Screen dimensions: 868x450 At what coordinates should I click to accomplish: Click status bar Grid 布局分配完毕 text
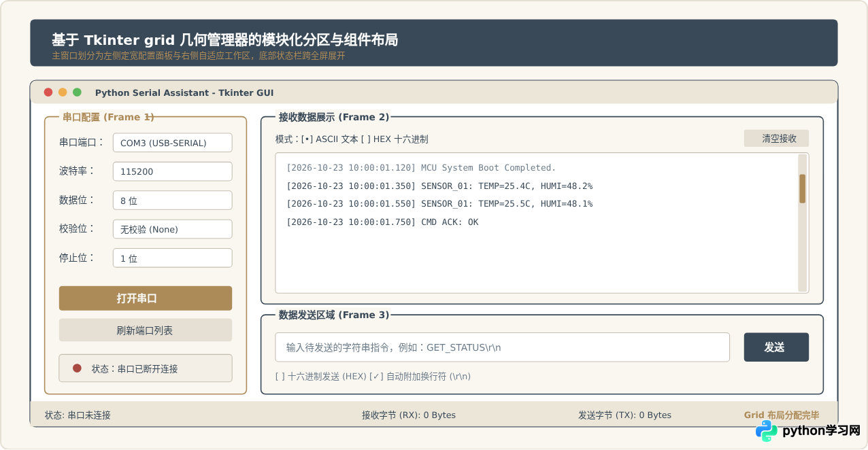point(782,415)
